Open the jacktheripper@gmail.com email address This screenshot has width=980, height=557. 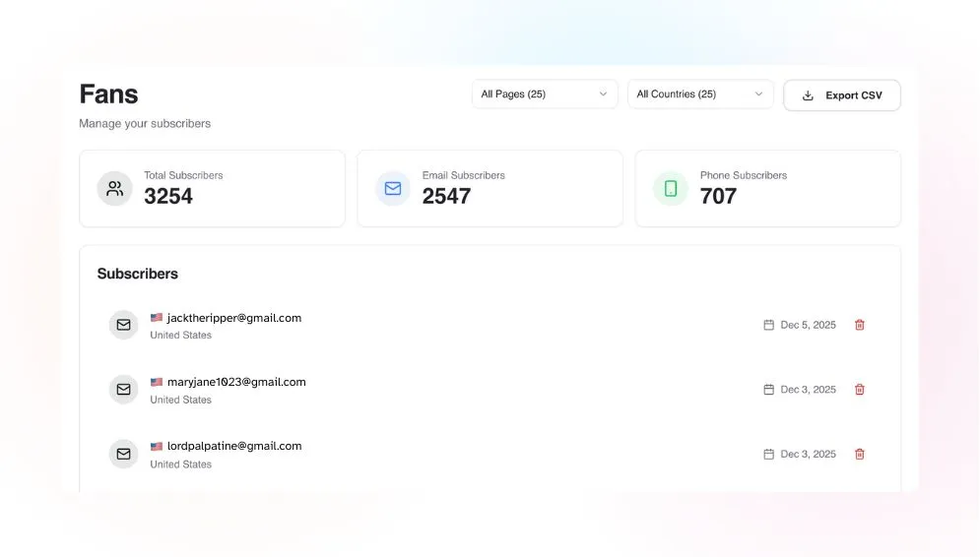pos(234,318)
